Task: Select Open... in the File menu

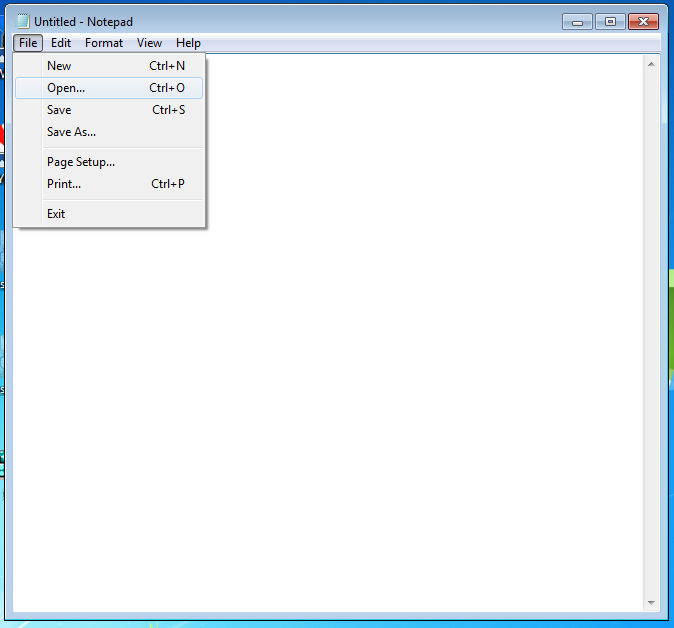Action: coord(109,88)
